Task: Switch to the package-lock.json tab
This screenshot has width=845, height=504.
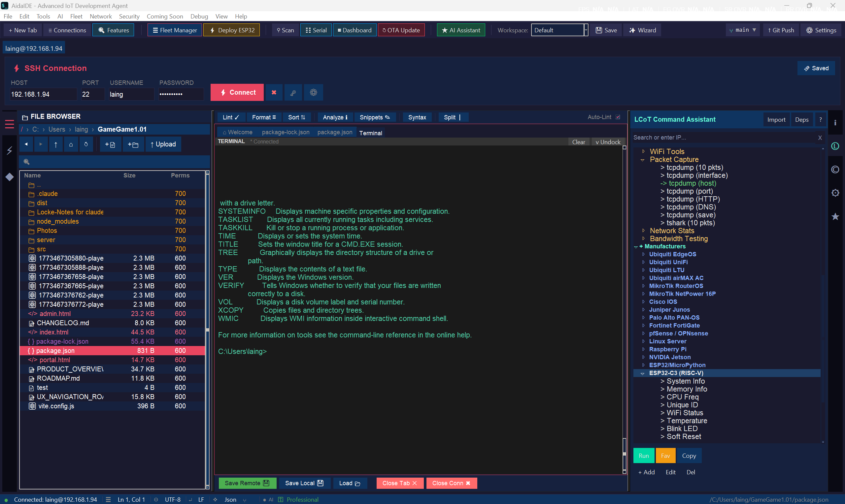Action: click(286, 132)
